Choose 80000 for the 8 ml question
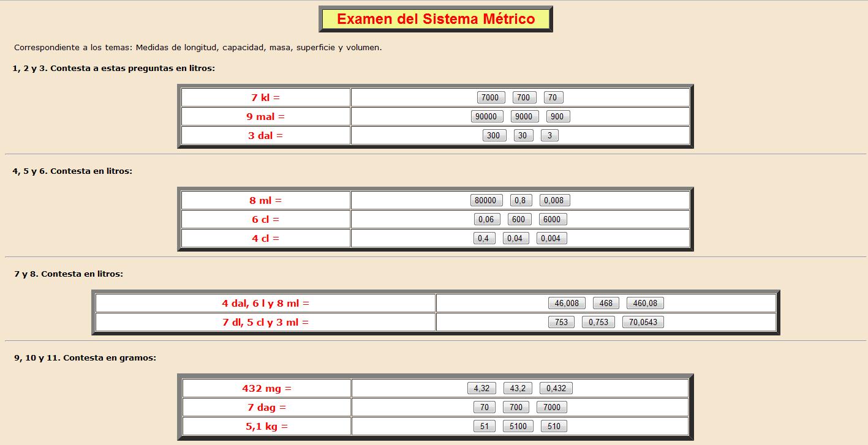The width and height of the screenshot is (868, 445). tap(486, 200)
